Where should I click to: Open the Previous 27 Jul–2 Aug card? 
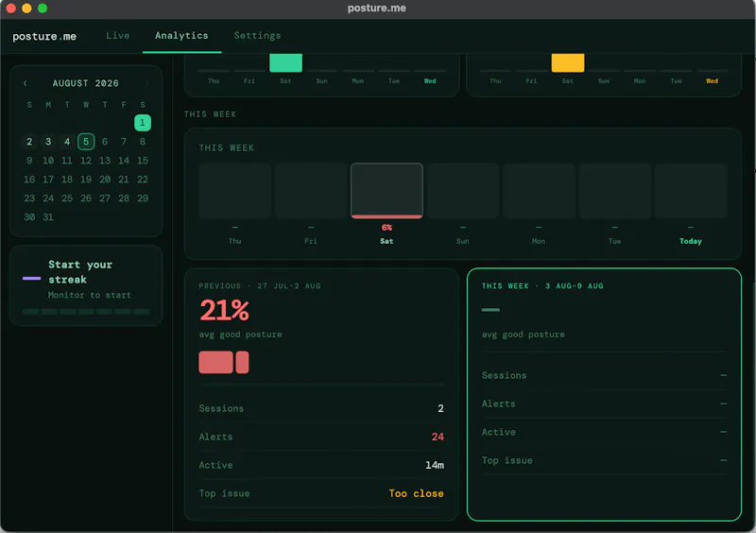(321, 395)
